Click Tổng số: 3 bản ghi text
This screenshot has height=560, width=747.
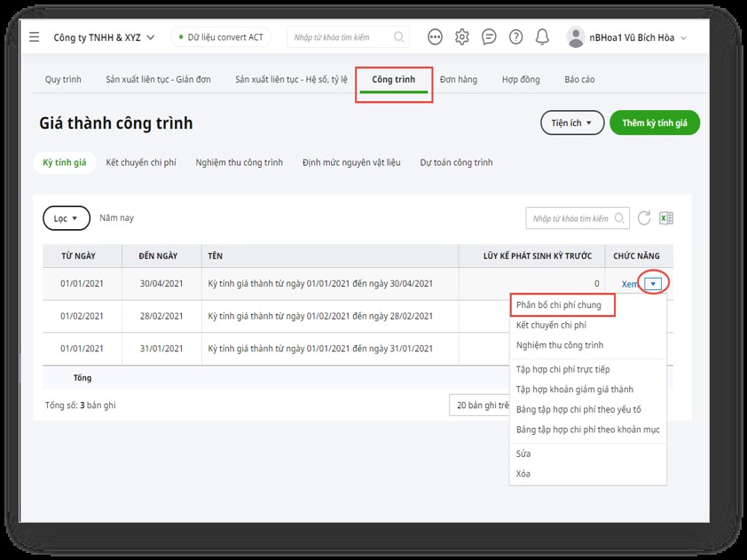coord(81,405)
